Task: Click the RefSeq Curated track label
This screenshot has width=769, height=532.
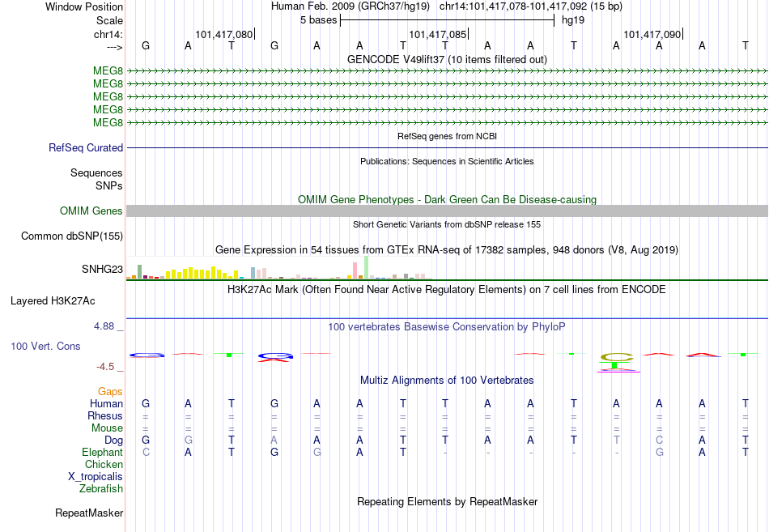Action: (x=86, y=147)
